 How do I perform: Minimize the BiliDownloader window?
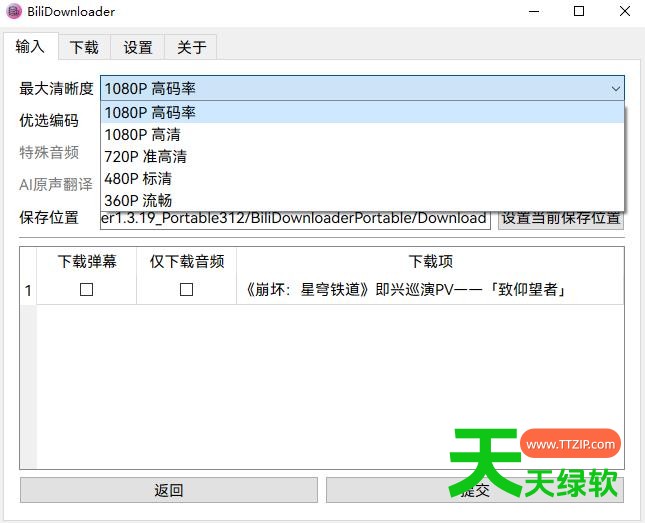534,12
